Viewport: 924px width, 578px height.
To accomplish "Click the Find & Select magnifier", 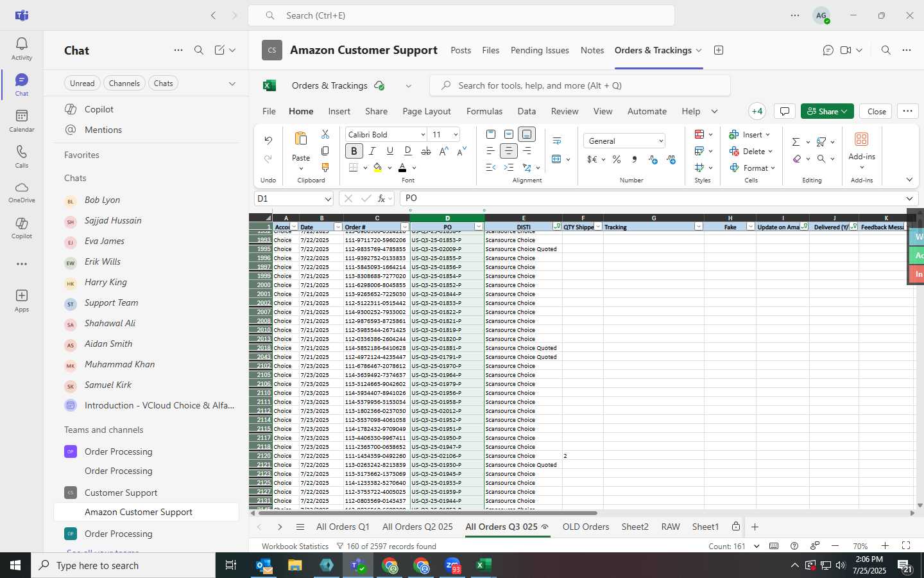I will coord(821,159).
